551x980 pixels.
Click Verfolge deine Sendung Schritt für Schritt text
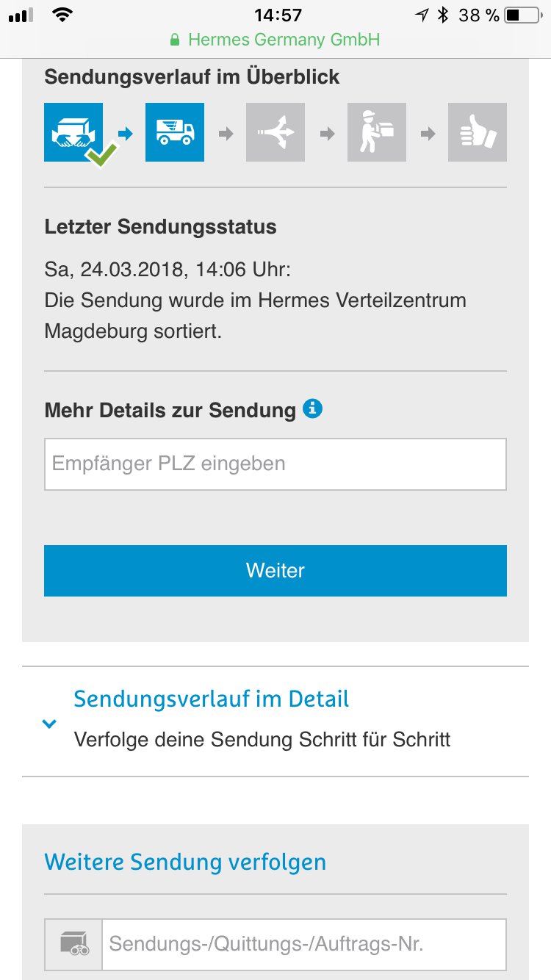(x=262, y=738)
